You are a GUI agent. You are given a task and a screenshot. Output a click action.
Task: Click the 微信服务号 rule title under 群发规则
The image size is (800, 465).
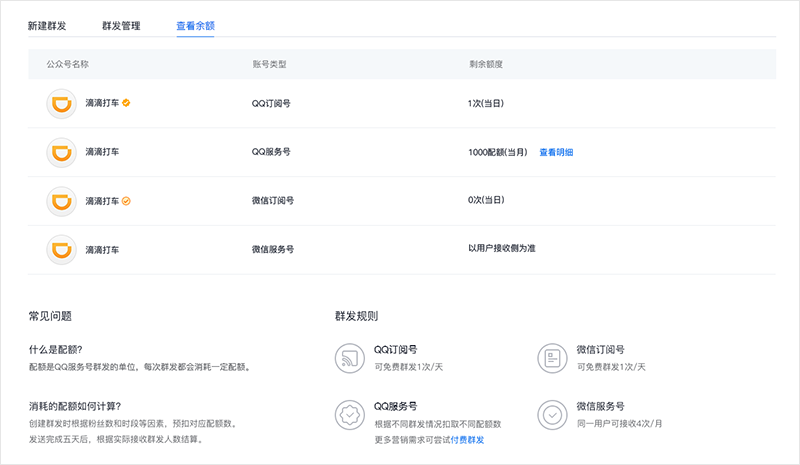(601, 406)
